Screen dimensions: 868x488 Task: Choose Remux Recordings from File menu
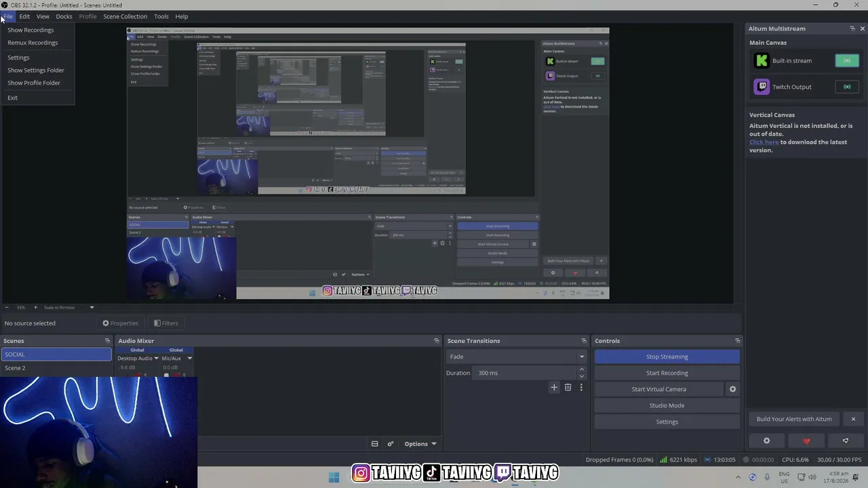[37, 43]
